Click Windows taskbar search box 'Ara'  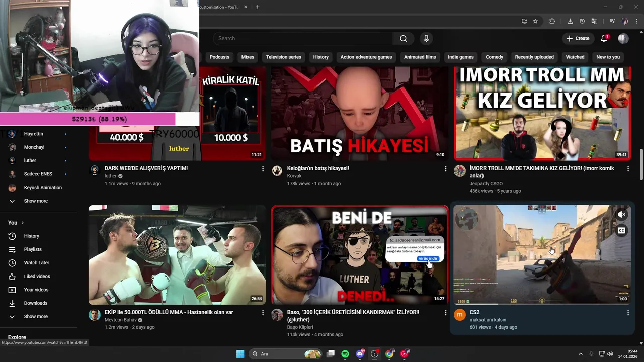click(x=286, y=354)
